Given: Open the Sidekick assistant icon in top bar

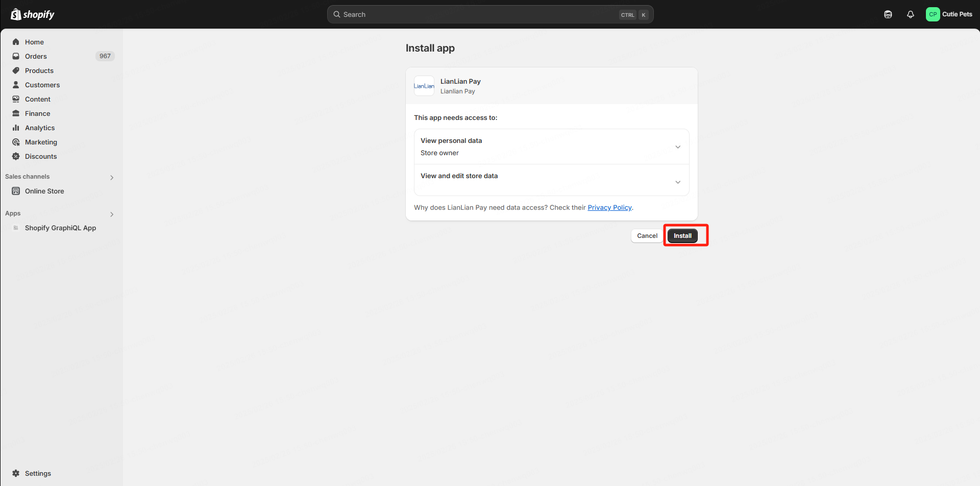Looking at the screenshot, I should [888, 14].
